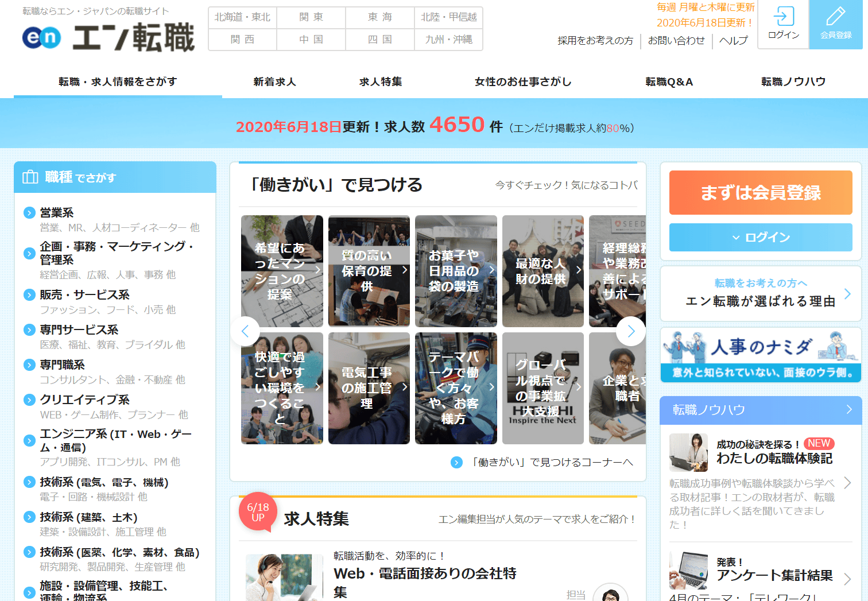Click arrow icon beside 専門職系
Screen dimensions: 868x601
tap(29, 365)
